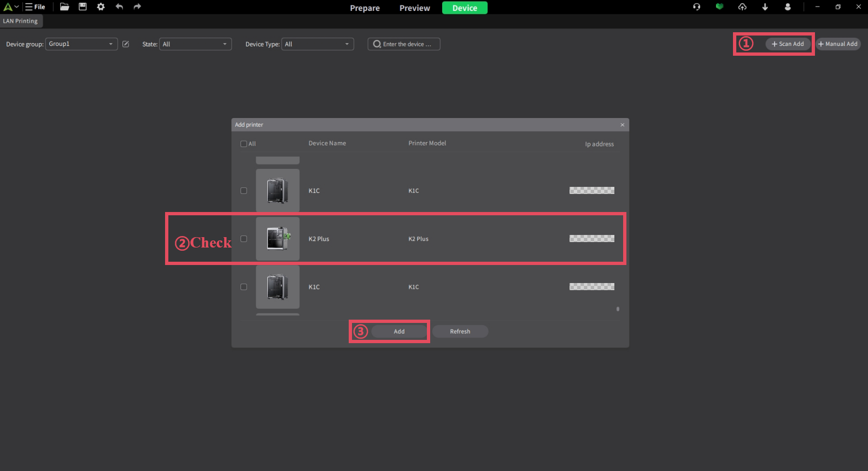
Task: Switch to the Preview tab
Action: (x=414, y=8)
